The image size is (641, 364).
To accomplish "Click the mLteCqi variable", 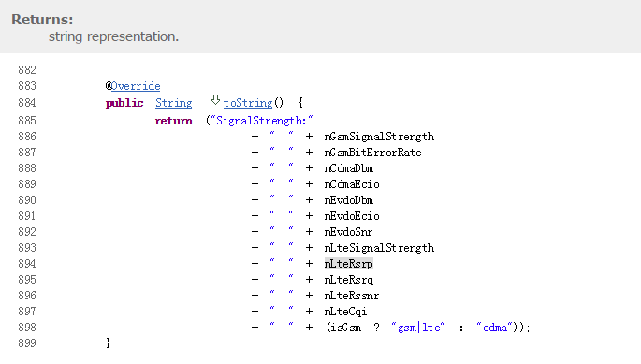I will coord(345,312).
